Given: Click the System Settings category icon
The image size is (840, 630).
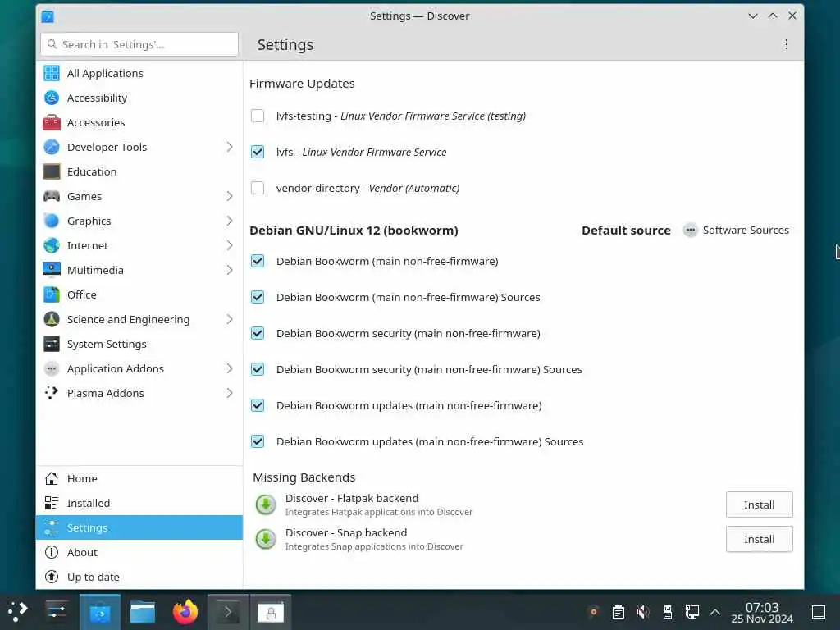Looking at the screenshot, I should point(52,344).
